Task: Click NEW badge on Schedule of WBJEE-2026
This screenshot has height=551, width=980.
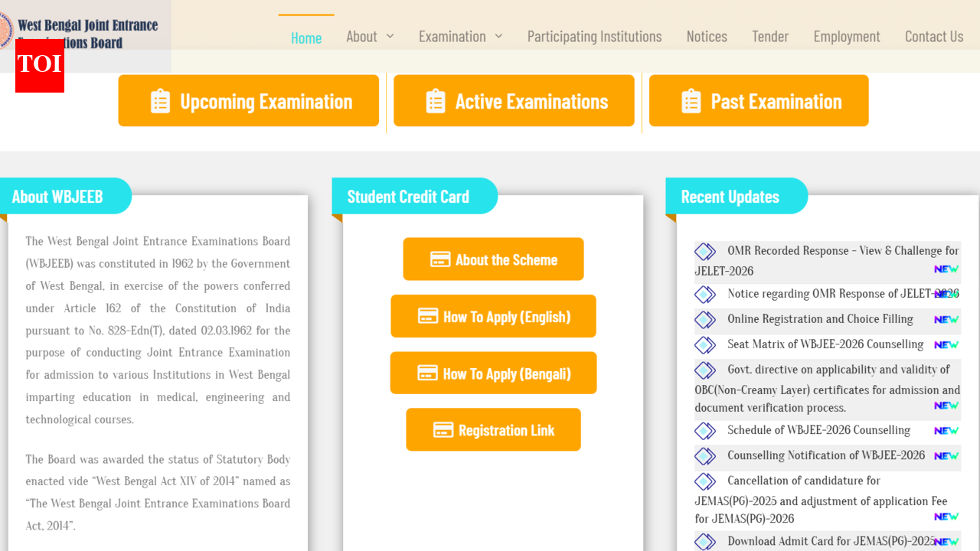Action: [946, 431]
